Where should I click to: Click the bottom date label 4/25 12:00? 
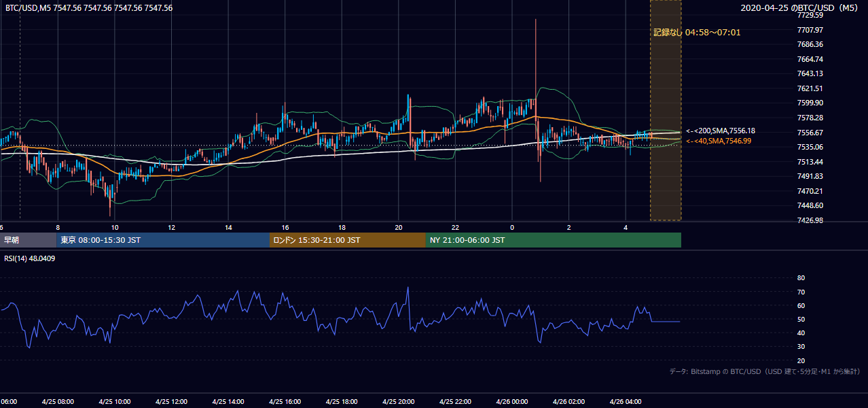[x=171, y=402]
